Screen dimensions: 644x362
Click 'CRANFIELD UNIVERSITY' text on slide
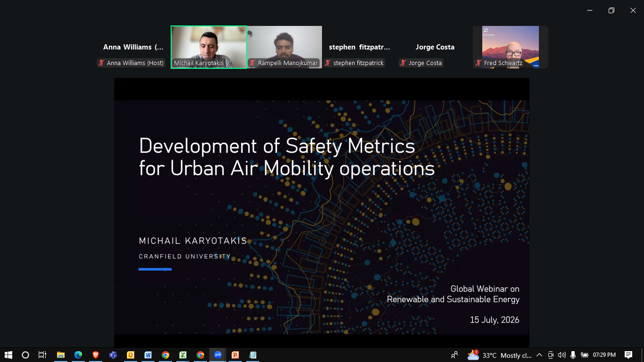click(185, 257)
